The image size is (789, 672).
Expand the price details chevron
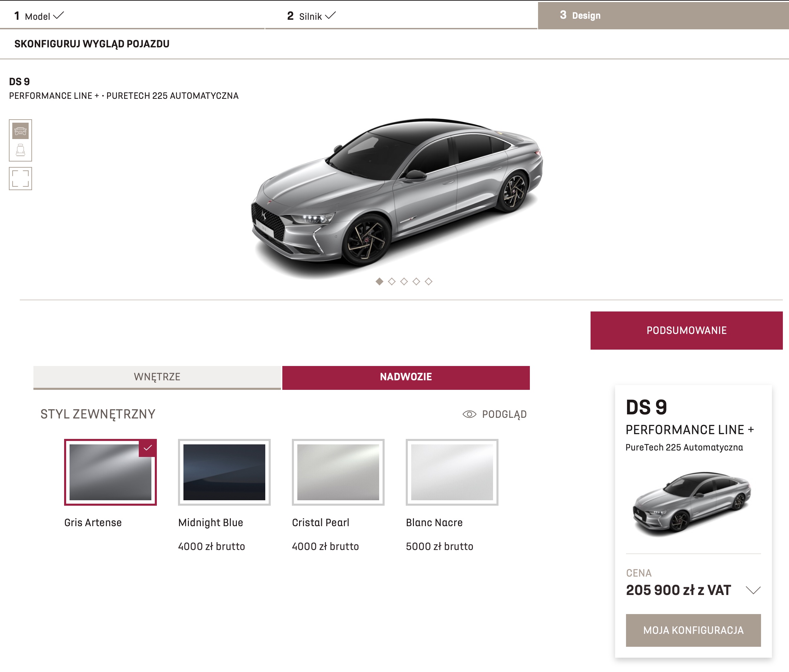(753, 590)
